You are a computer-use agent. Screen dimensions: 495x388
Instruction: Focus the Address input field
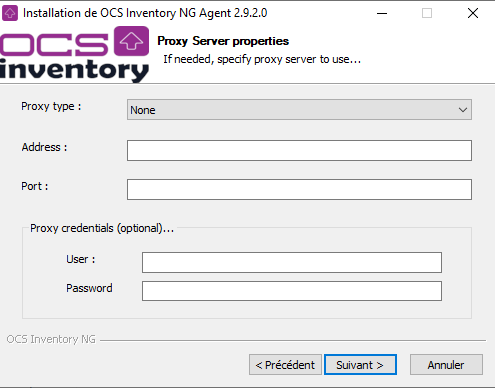click(299, 150)
